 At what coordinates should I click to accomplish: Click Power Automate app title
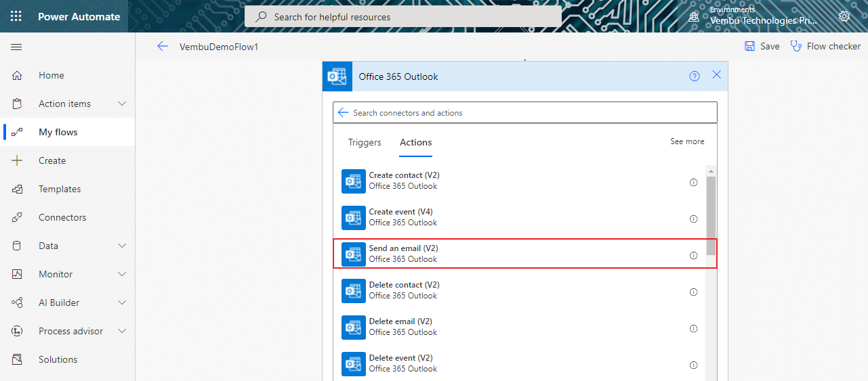[x=79, y=16]
